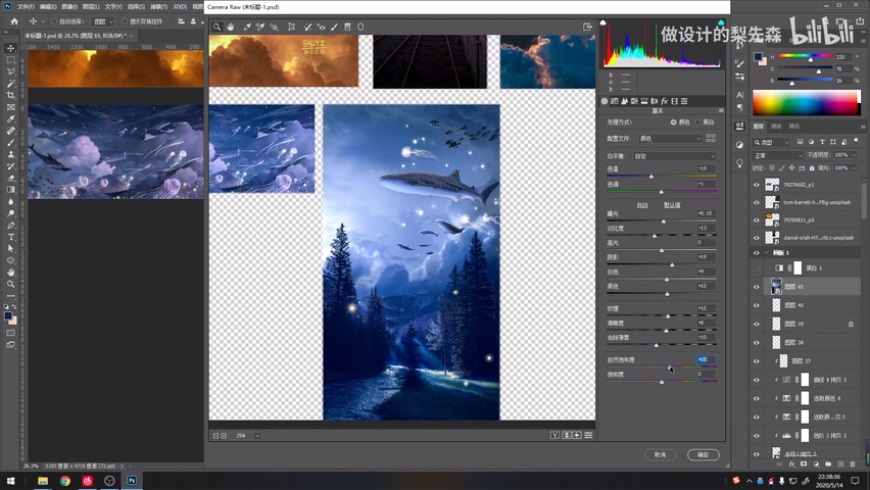Hide the daniel-olah unsplash layer

[756, 238]
